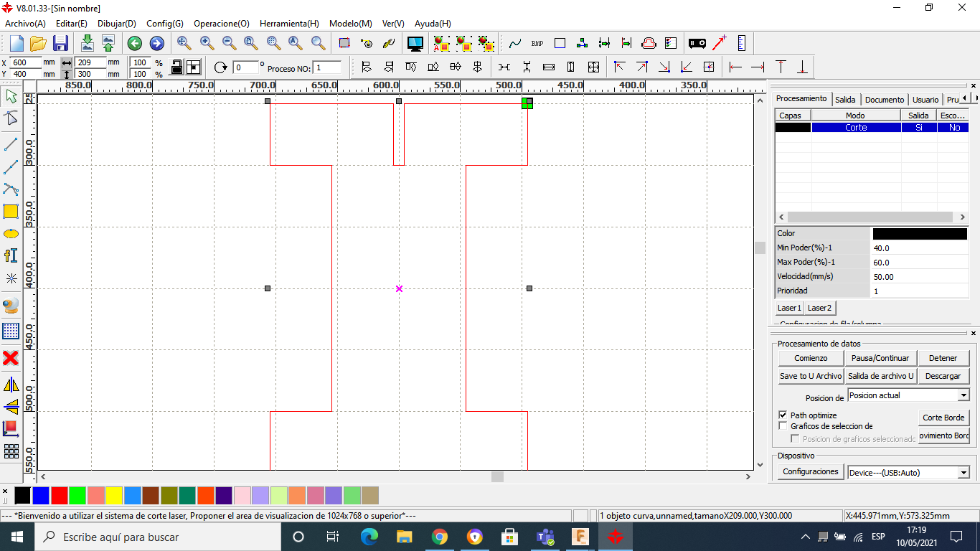
Task: Enable Graficos de seleccion de checkbox
Action: point(783,426)
